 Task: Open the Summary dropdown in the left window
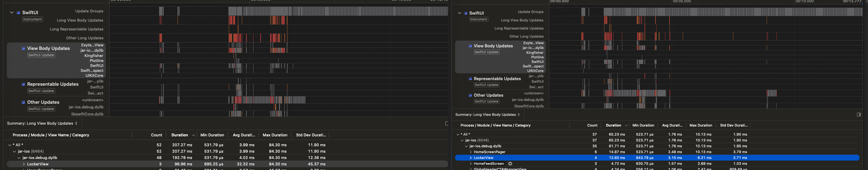pyautogui.click(x=42, y=123)
